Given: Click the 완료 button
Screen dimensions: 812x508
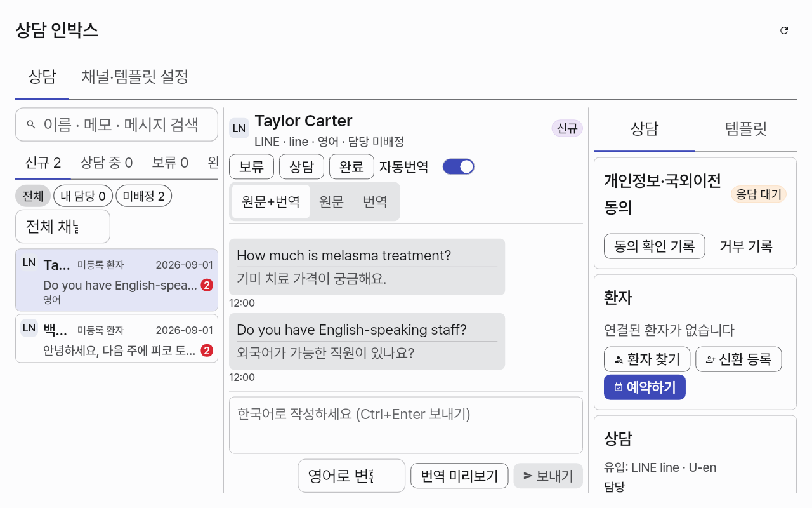Looking at the screenshot, I should 352,167.
